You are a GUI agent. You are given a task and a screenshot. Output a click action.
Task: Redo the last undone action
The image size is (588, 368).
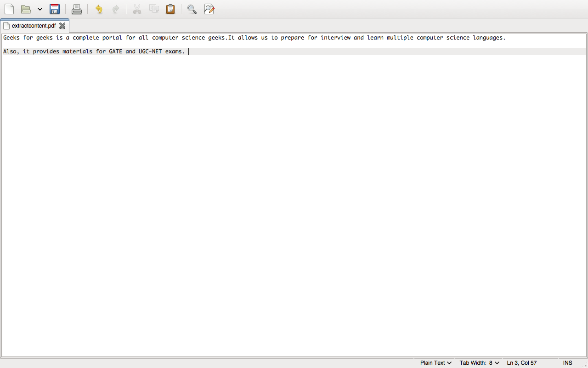coord(116,9)
